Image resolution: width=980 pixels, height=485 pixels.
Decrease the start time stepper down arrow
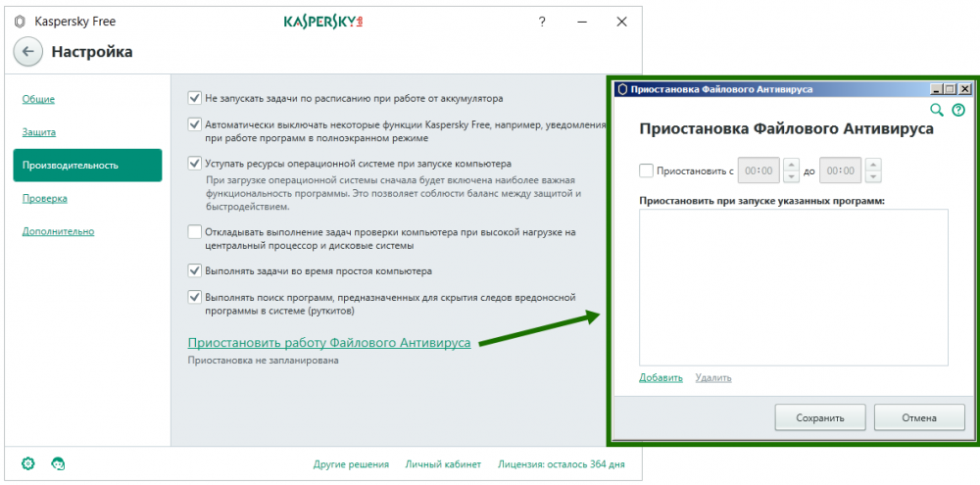tap(791, 176)
